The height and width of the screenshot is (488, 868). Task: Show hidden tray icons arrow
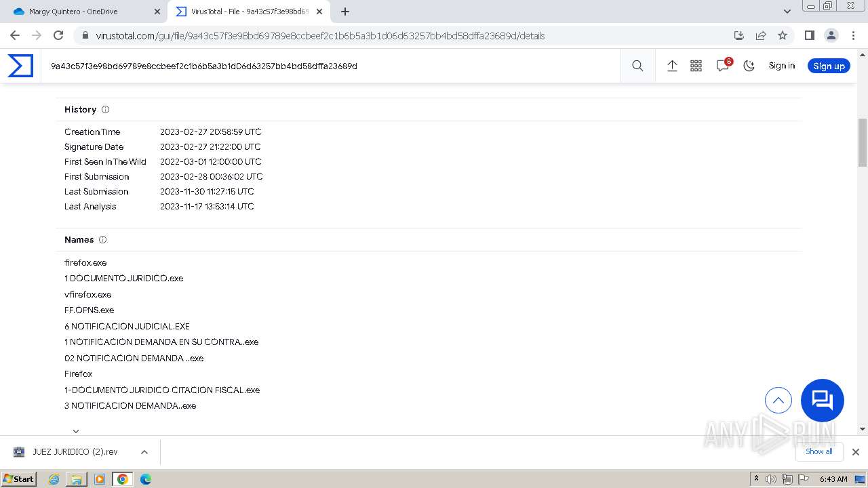point(757,479)
